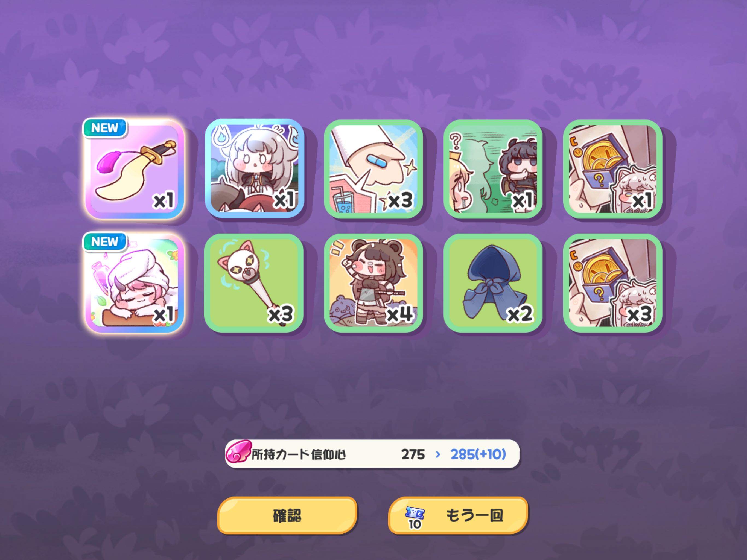This screenshot has height=560, width=747.
Task: Tap the NEW badge on the towel girl card
Action: [105, 242]
